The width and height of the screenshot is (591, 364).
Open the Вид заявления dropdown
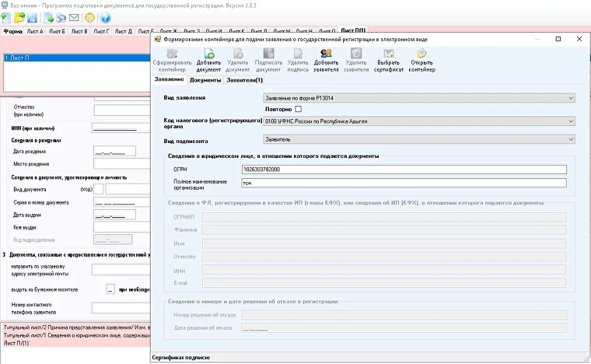click(x=419, y=98)
